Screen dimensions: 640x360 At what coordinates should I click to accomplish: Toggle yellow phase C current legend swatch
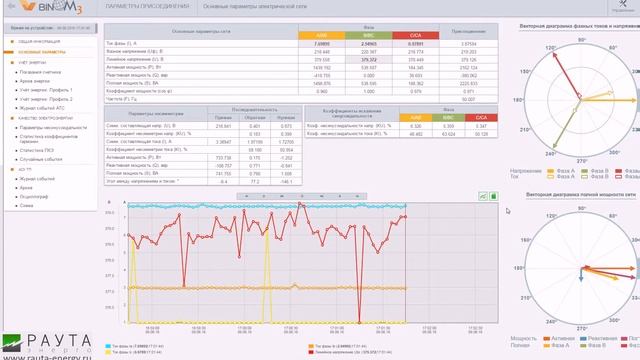pyautogui.click(x=108, y=352)
